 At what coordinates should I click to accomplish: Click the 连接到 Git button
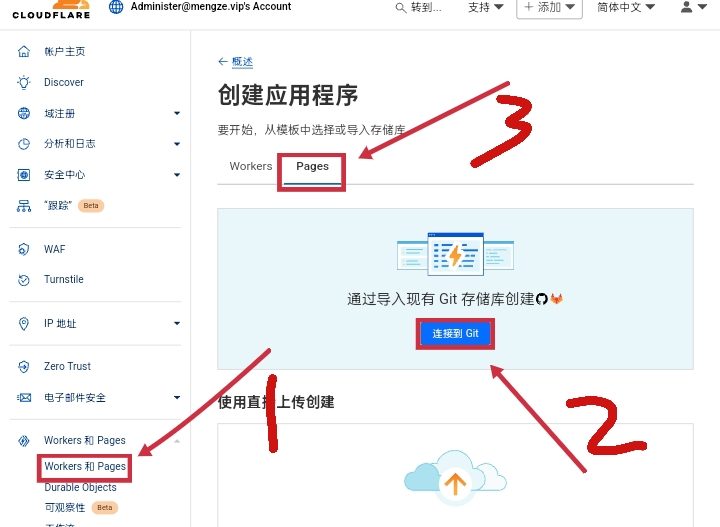click(x=455, y=333)
